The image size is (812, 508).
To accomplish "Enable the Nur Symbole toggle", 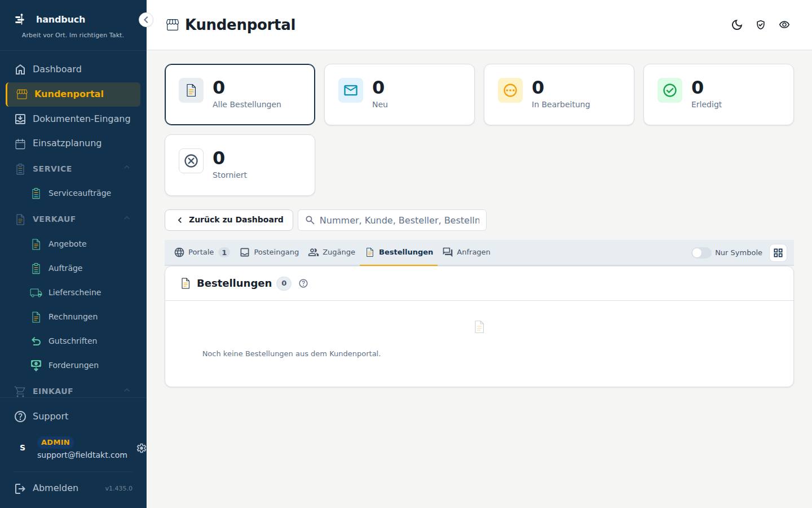I will click(x=701, y=253).
